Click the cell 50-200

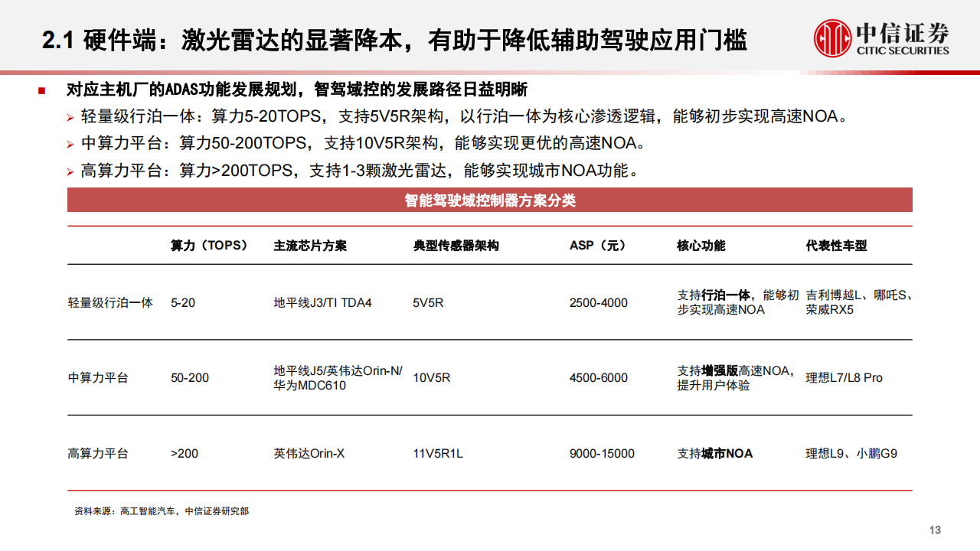pos(190,377)
